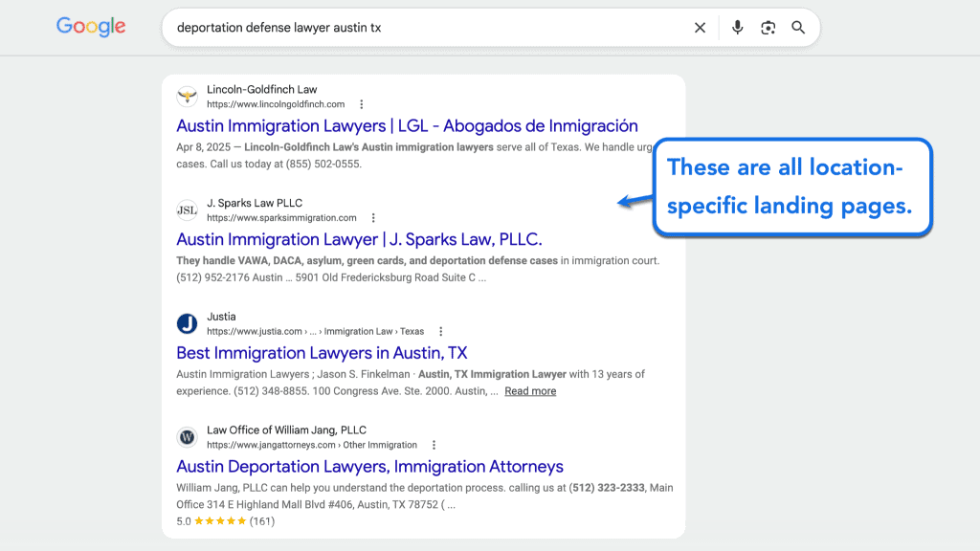The image size is (980, 551).
Task: Click the https://www.lincolngoldfinch.com URL text
Action: pos(276,104)
